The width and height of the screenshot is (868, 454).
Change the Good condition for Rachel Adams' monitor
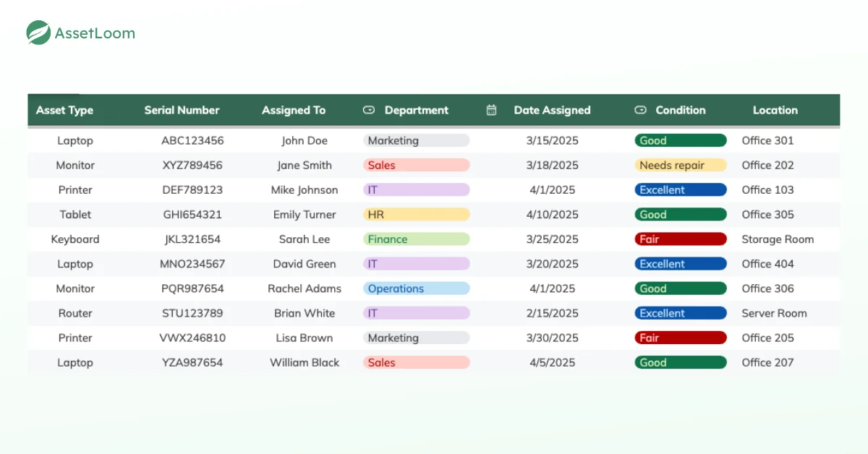coord(681,288)
